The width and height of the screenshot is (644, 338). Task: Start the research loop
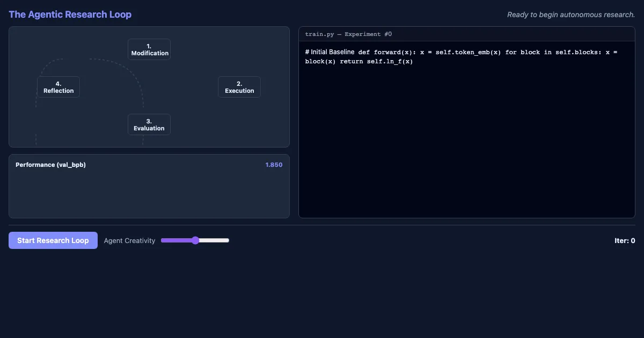(53, 240)
